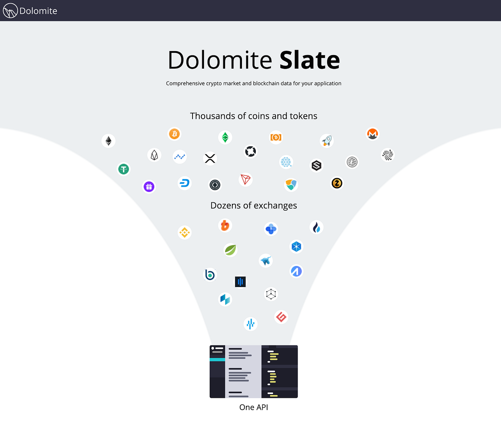Select the Tether coin icon

point(123,169)
